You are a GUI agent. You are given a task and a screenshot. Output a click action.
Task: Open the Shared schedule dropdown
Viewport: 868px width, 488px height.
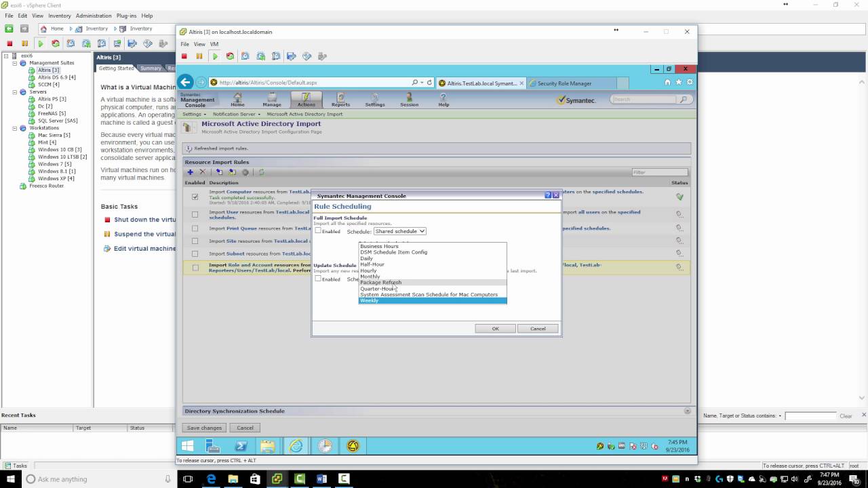[x=399, y=231]
